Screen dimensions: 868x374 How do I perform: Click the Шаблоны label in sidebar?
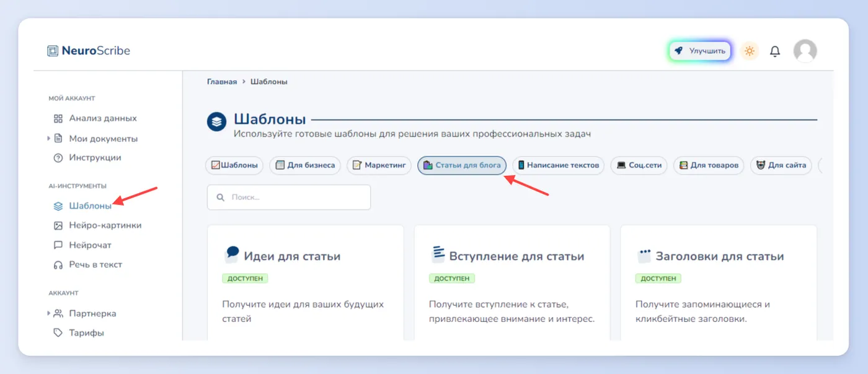[91, 206]
